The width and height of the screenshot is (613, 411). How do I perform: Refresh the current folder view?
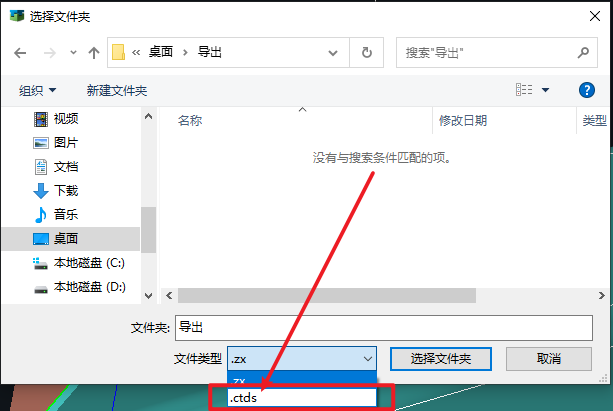click(x=366, y=52)
